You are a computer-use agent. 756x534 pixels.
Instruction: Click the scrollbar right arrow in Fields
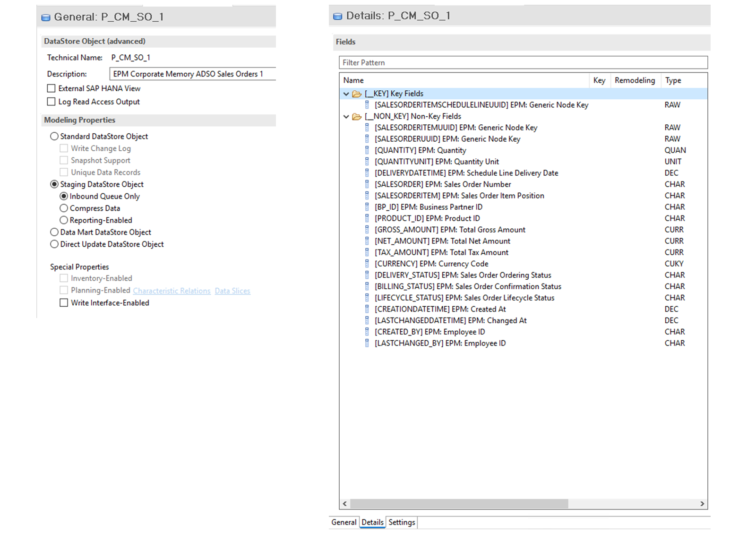coord(702,504)
